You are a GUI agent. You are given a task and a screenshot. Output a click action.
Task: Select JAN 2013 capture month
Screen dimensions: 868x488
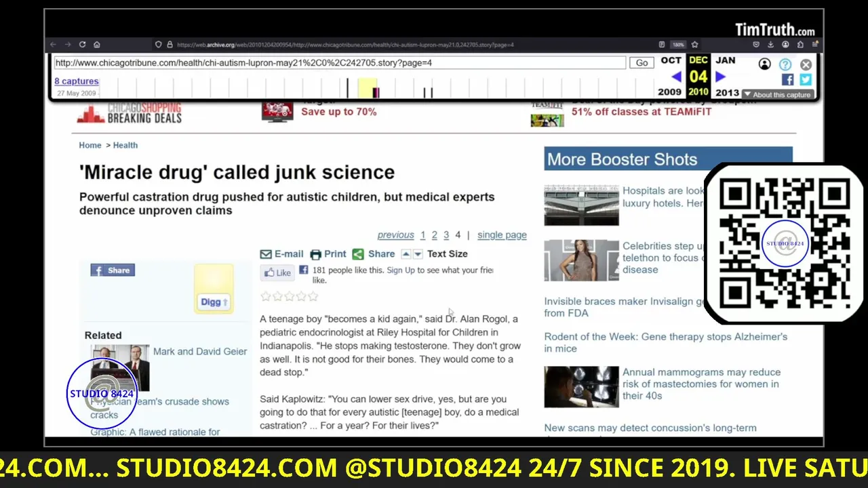[725, 60]
